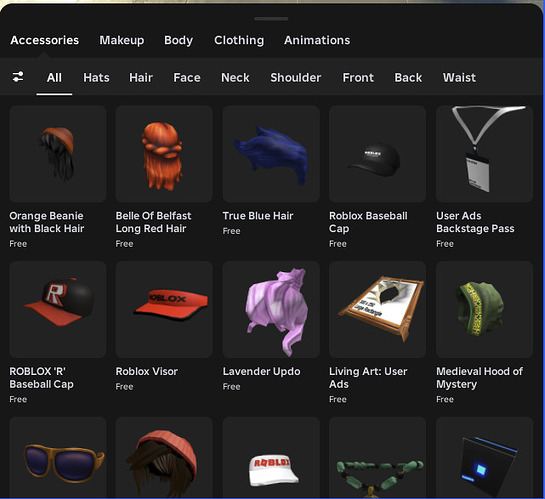Screen dimensions: 545x499
Task: Click 'Belle Of Belfast Long Red Hair' title
Action: 153,222
